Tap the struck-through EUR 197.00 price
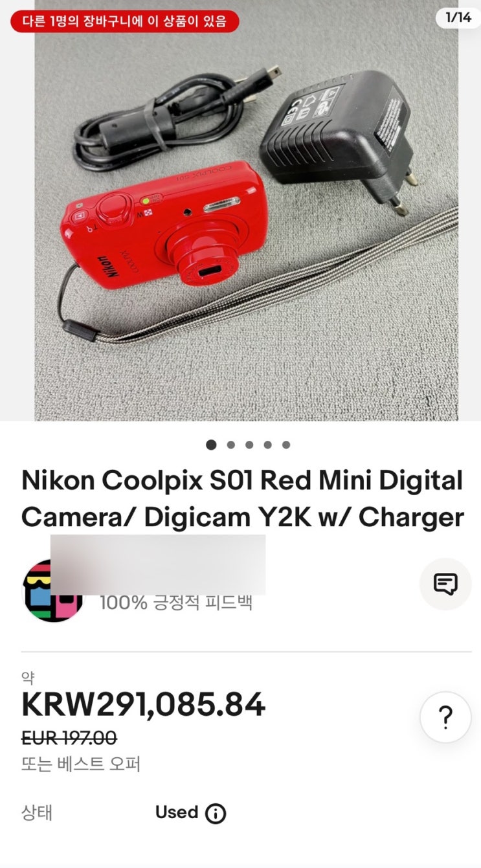 [x=69, y=737]
